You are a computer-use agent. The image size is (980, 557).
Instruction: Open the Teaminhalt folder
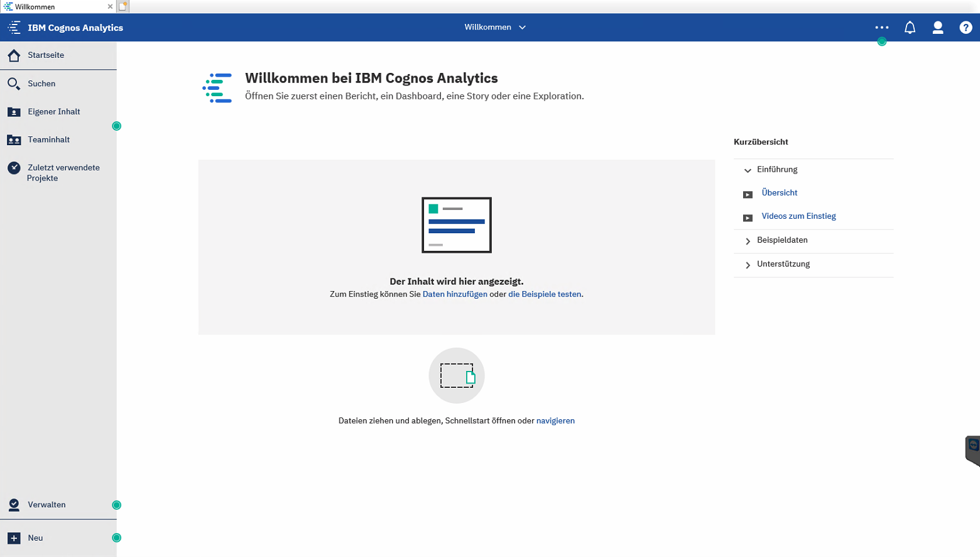[48, 140]
